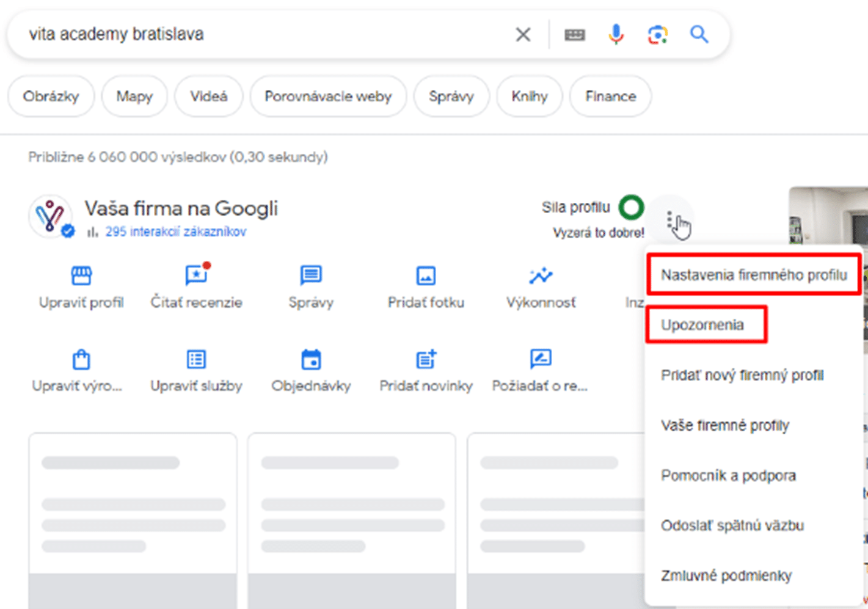Open the Správy messages icon
The width and height of the screenshot is (868, 609).
311,275
